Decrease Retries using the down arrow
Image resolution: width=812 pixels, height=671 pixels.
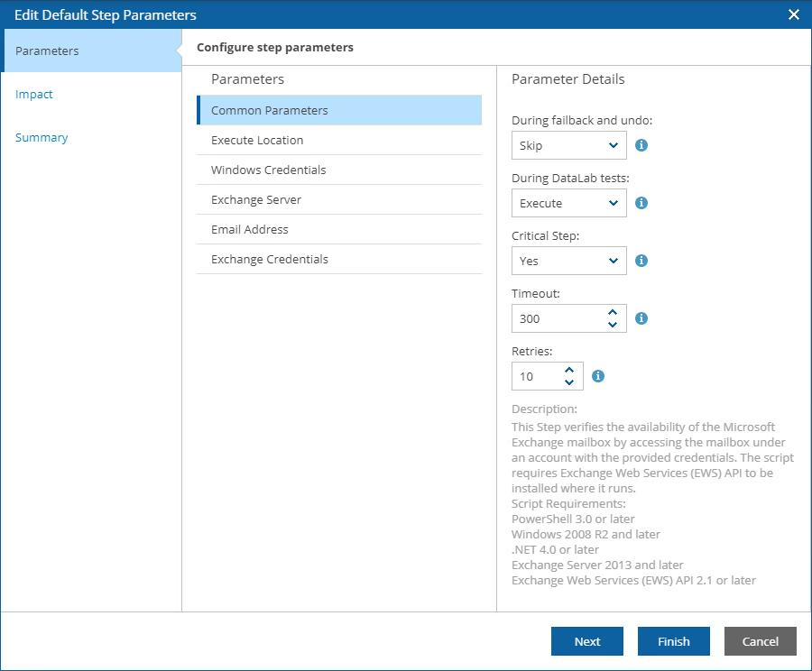point(569,381)
